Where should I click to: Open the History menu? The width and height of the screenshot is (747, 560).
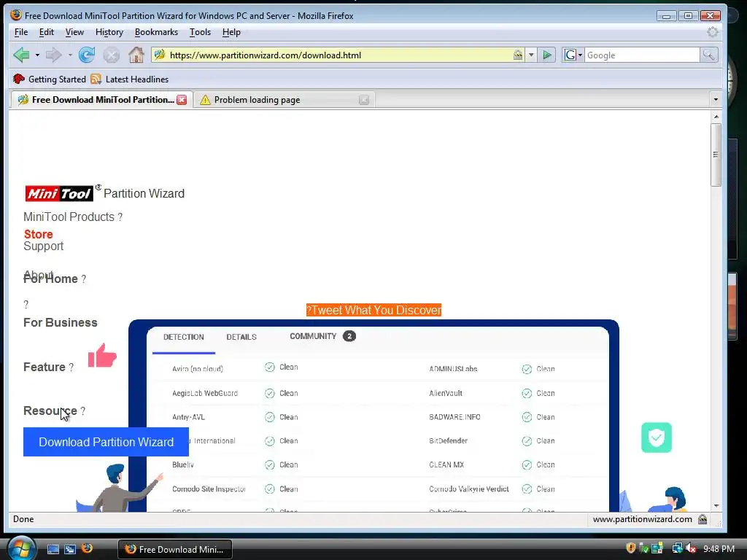(109, 32)
